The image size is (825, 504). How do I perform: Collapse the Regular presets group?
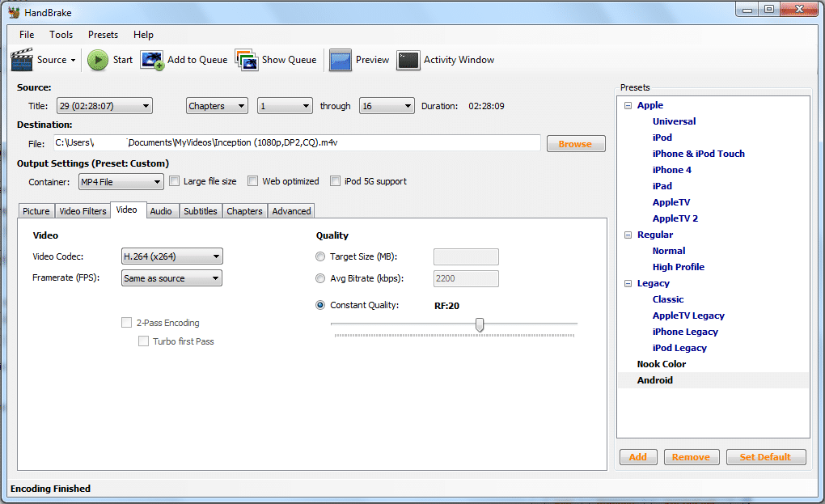click(x=628, y=235)
